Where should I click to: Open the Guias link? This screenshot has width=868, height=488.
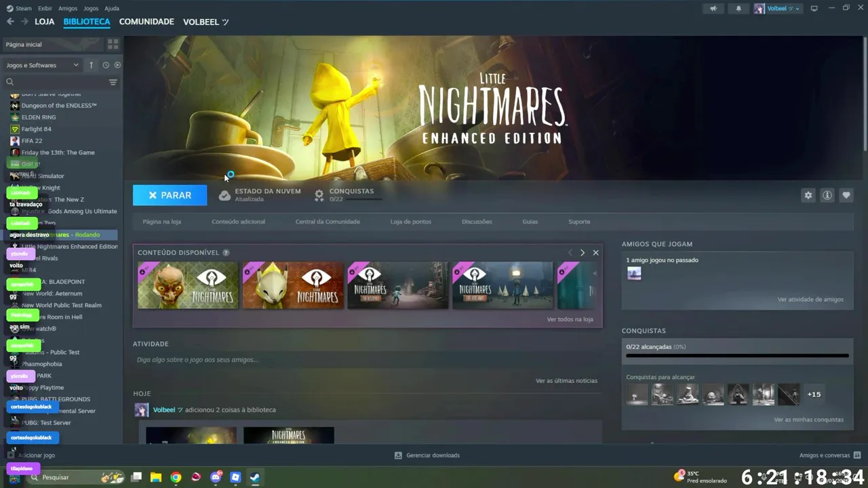click(530, 222)
